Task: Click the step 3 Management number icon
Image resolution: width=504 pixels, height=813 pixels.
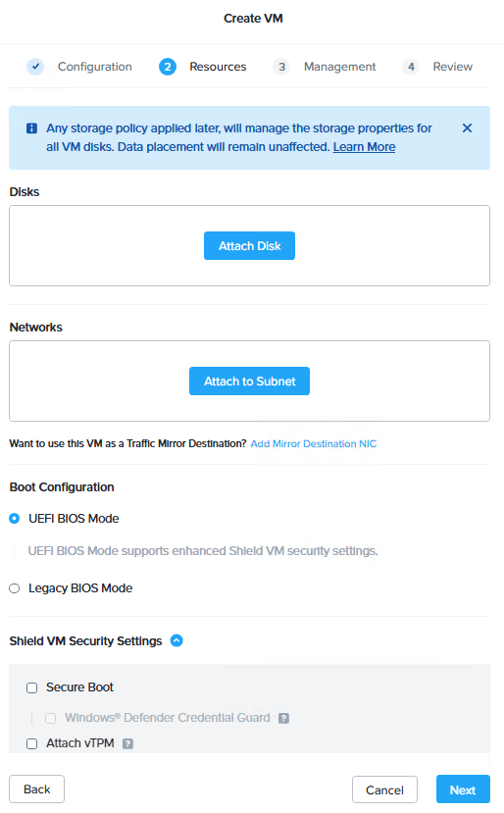Action: 281,67
